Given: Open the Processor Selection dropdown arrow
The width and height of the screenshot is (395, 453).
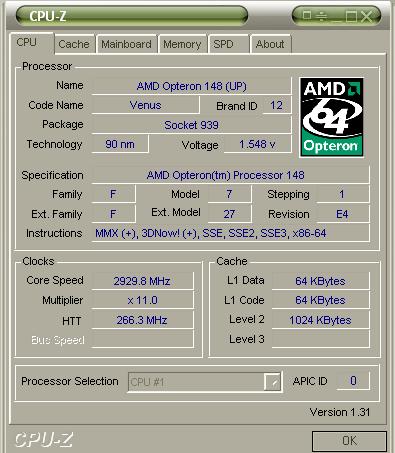Looking at the screenshot, I should [x=272, y=382].
